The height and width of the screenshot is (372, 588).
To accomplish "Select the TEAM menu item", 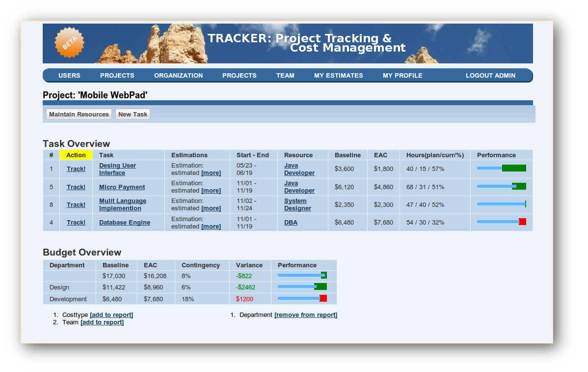I will point(285,76).
